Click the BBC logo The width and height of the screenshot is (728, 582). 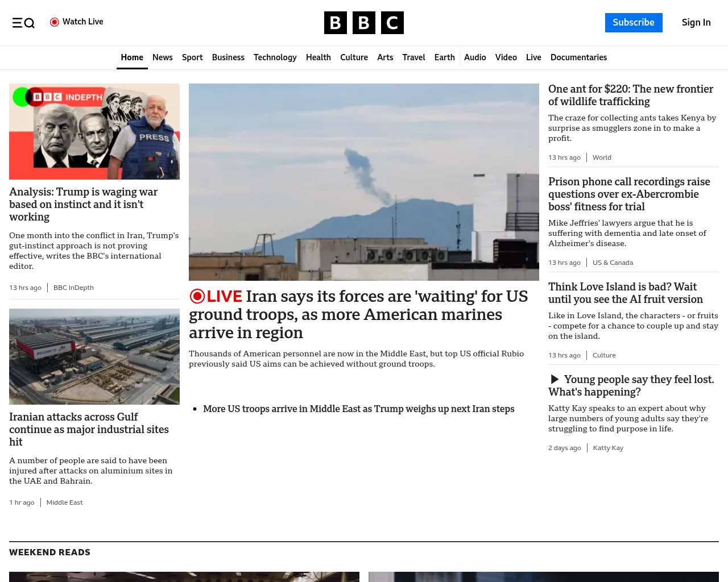click(x=364, y=23)
